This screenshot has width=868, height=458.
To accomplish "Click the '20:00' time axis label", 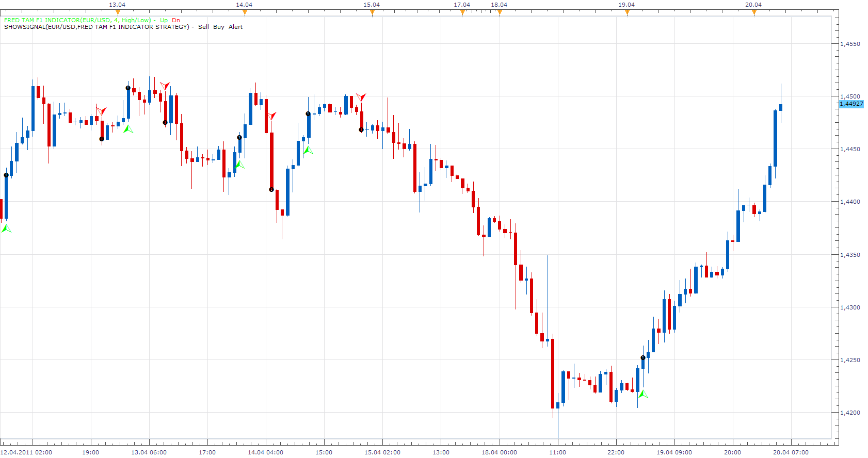I will tap(732, 452).
